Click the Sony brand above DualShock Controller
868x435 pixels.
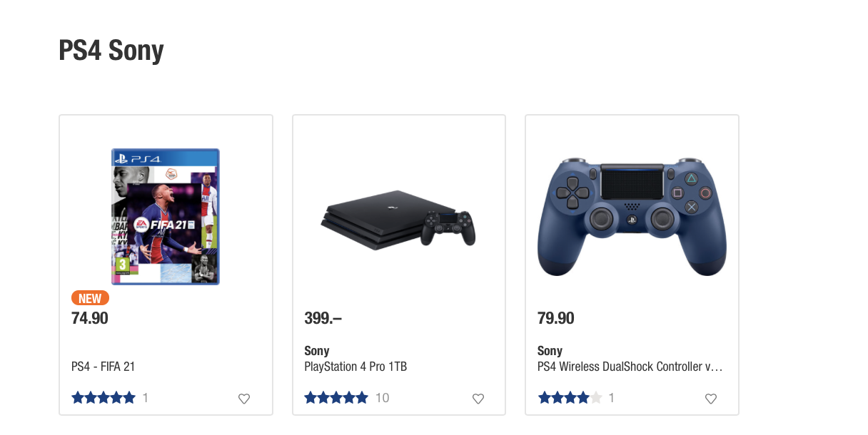point(550,351)
